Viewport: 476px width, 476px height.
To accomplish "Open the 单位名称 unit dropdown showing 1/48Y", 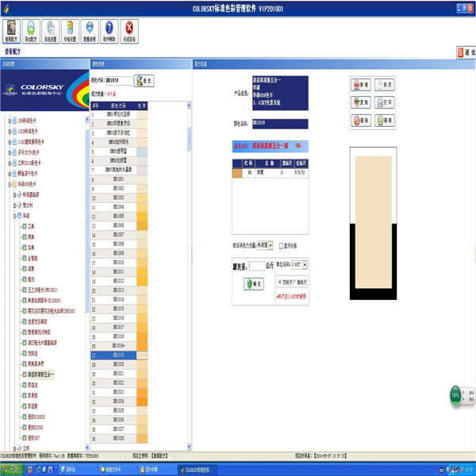I will tap(305, 264).
